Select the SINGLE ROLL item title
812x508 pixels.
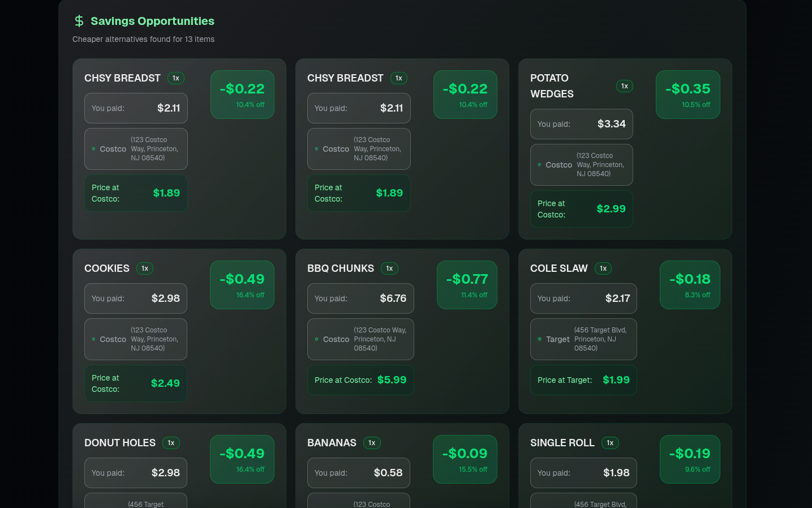pos(562,443)
